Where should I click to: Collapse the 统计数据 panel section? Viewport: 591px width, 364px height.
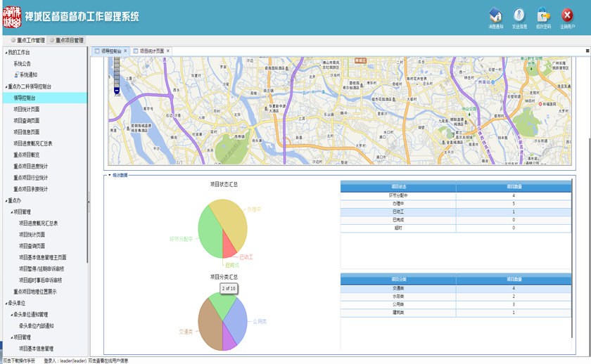pyautogui.click(x=109, y=175)
